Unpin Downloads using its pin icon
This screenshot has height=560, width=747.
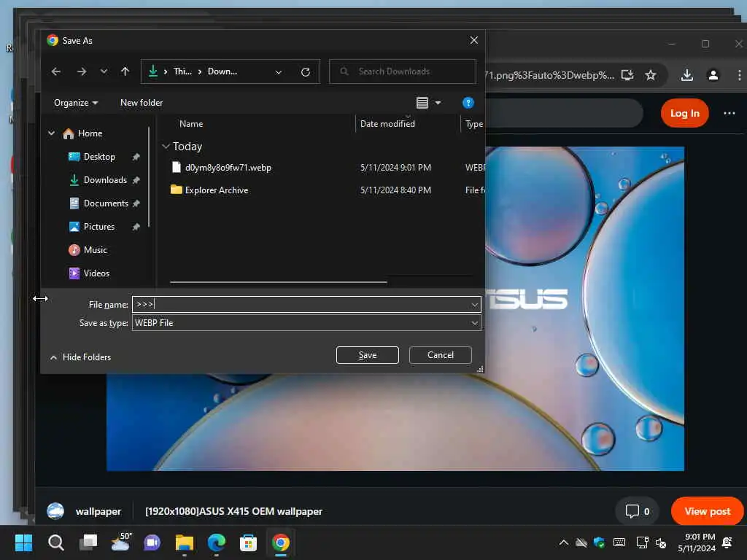point(136,180)
